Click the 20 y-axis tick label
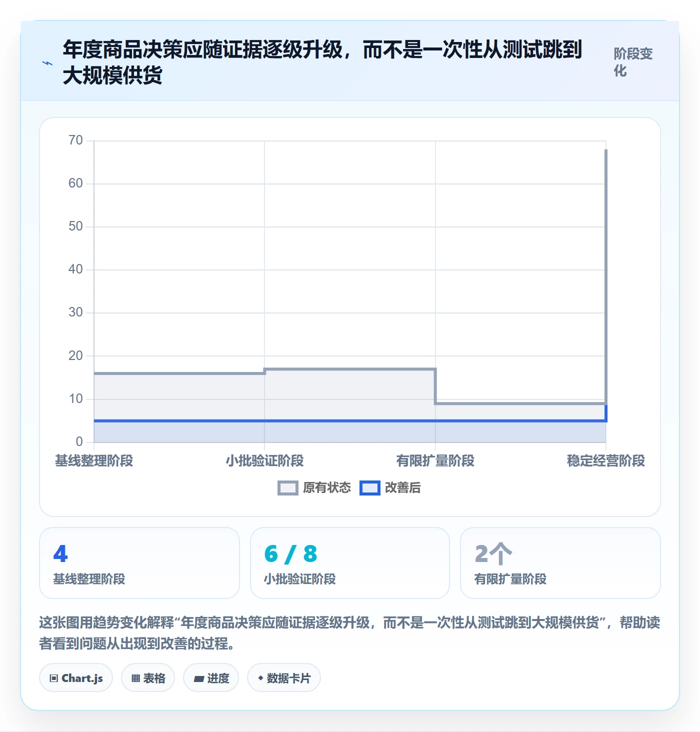 coord(75,356)
